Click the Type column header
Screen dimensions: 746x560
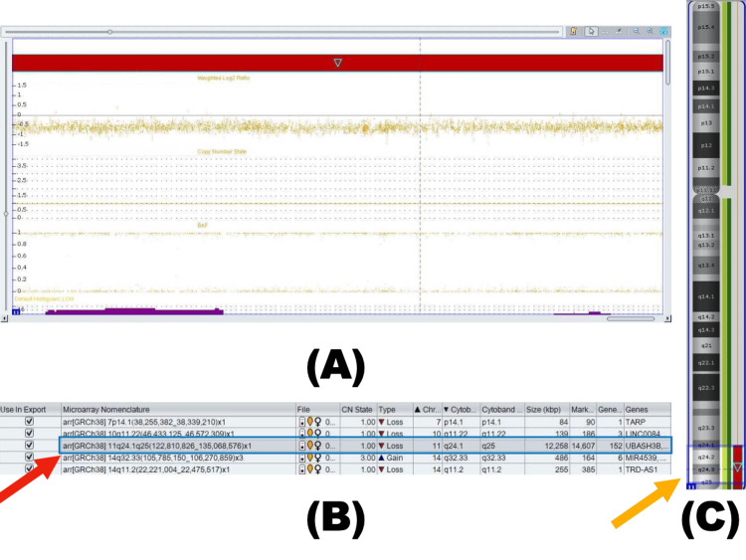point(395,409)
